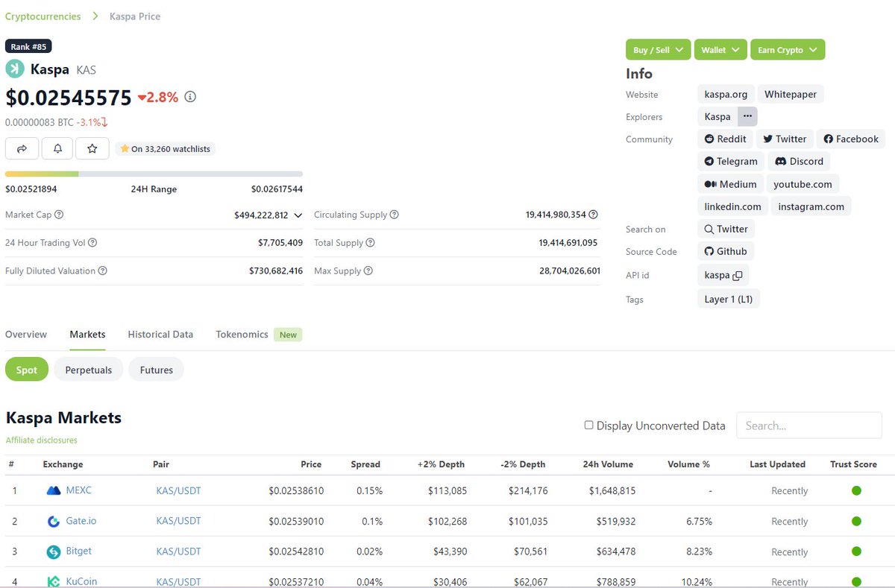Add Kaspa to favorites with star icon
Screen dimensions: 895x588
[x=92, y=148]
